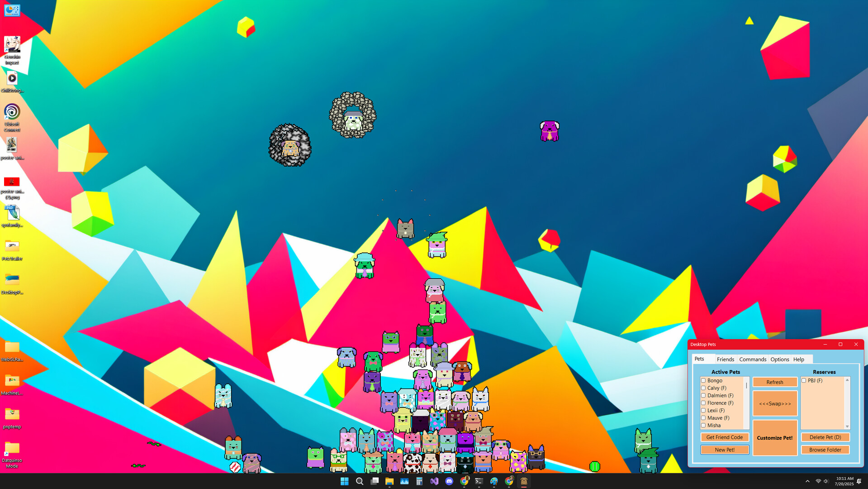Launch the Genshin Impact desktop shortcut
868x489 pixels.
(12, 45)
